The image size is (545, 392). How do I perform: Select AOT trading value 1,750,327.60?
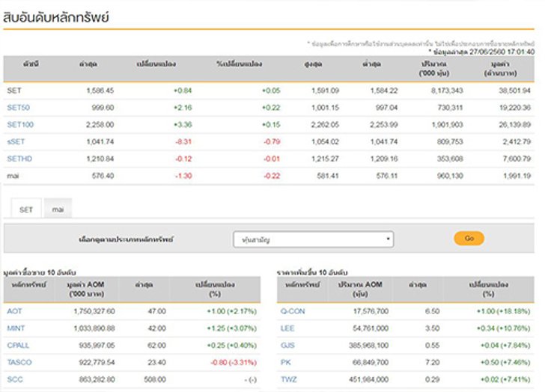[x=94, y=311]
